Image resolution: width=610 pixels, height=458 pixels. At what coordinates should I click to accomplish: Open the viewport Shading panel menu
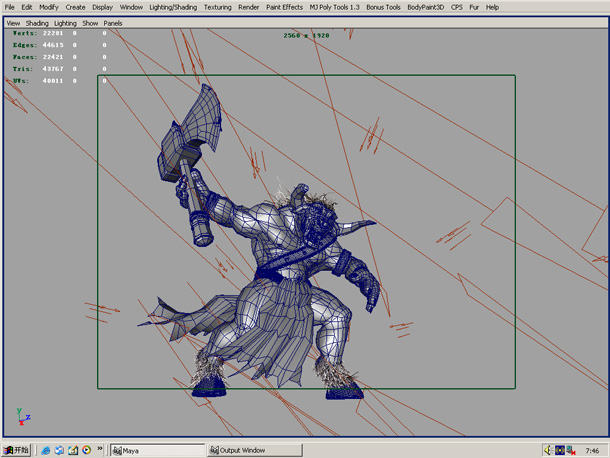37,23
